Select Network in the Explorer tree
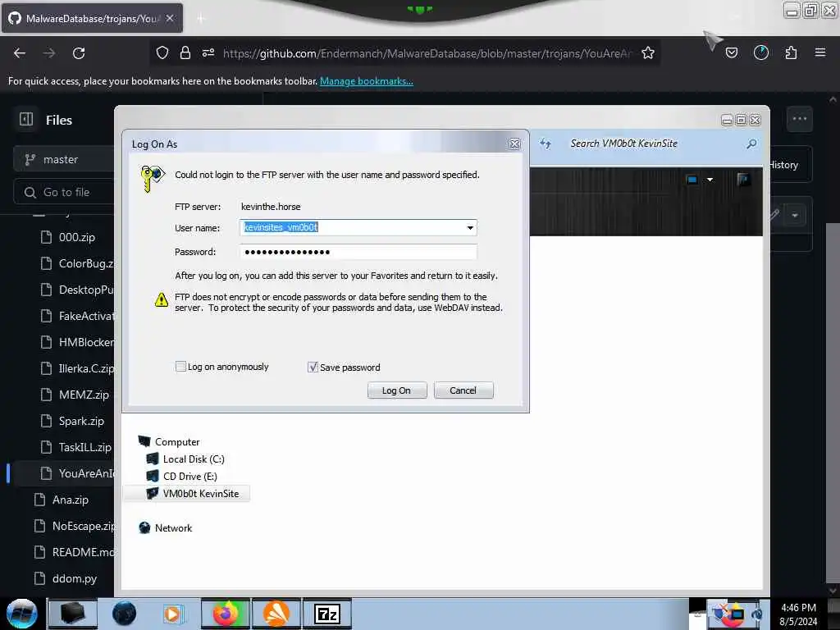 [173, 527]
